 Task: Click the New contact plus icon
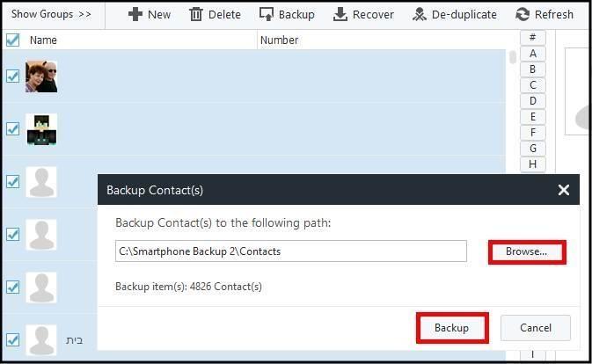(x=135, y=14)
